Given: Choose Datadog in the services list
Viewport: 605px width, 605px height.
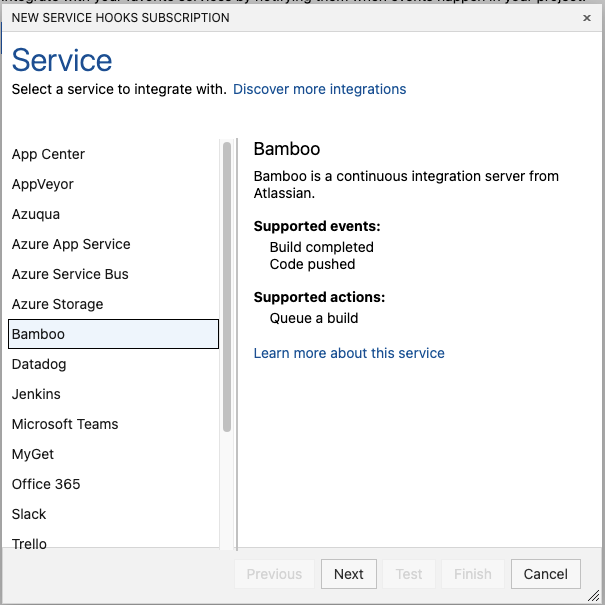Looking at the screenshot, I should [x=39, y=364].
